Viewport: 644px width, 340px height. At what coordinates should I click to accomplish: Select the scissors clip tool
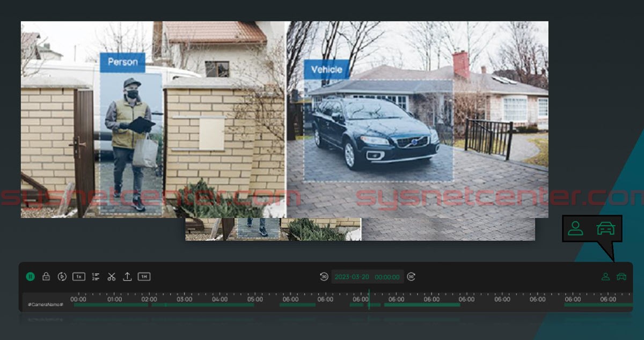tap(112, 277)
